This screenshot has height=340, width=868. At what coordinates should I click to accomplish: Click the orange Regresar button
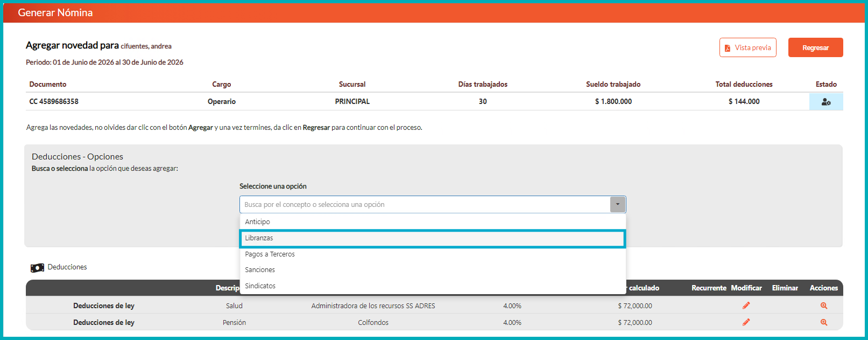(815, 47)
